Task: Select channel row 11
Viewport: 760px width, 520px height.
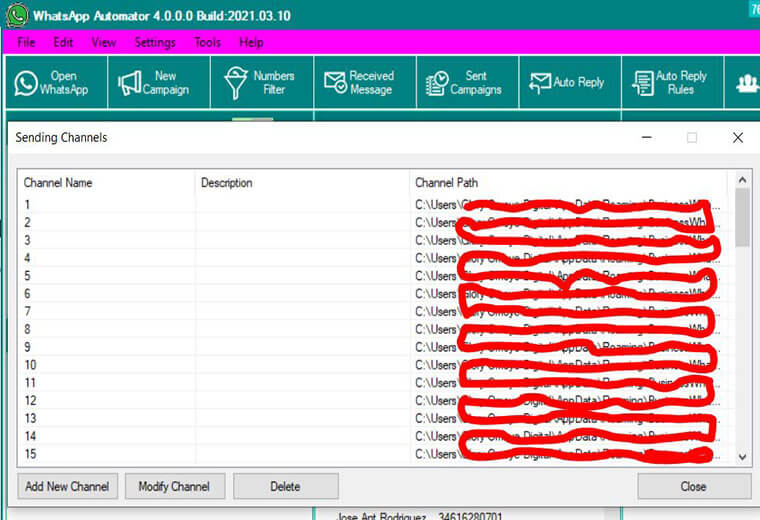Action: [x=372, y=383]
